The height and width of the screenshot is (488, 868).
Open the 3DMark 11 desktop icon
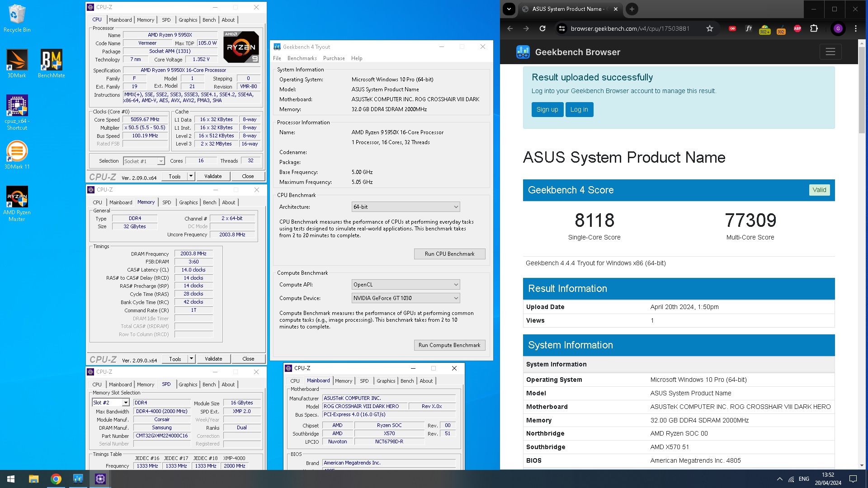[17, 155]
